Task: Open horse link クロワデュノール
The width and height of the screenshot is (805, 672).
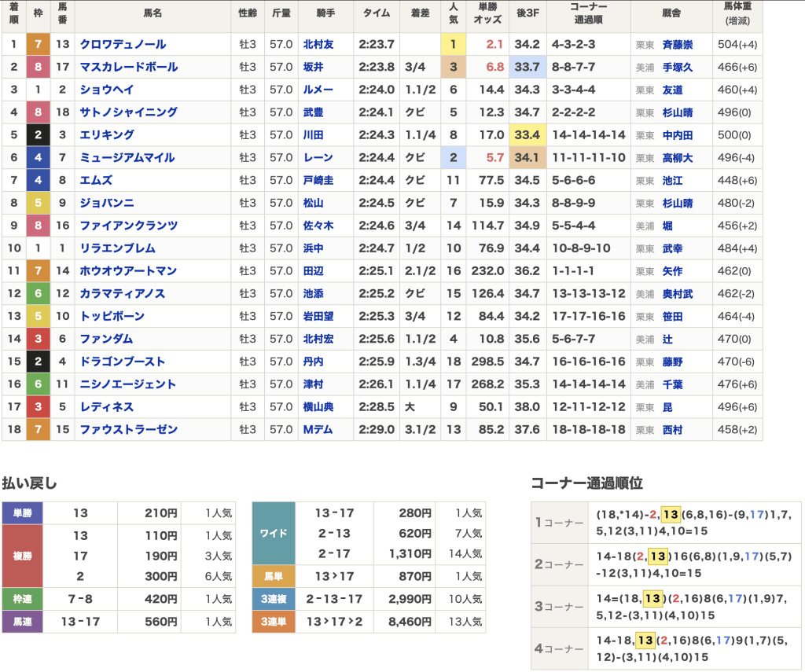Action: [123, 45]
